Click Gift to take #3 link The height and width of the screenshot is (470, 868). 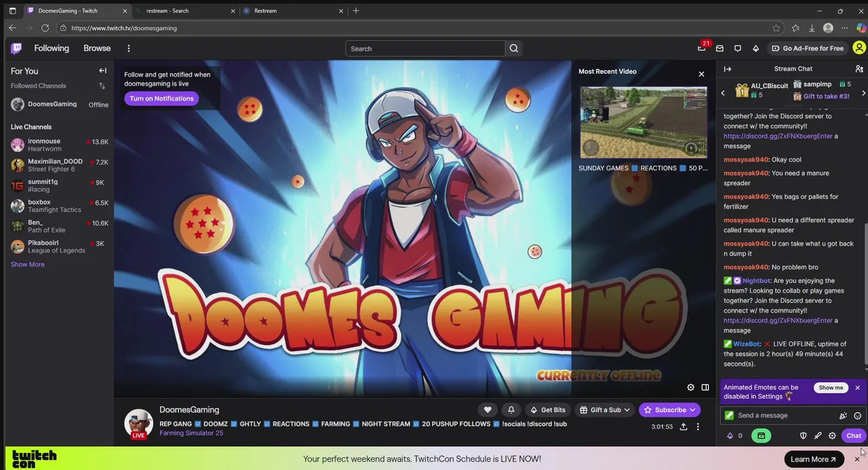tap(826, 96)
